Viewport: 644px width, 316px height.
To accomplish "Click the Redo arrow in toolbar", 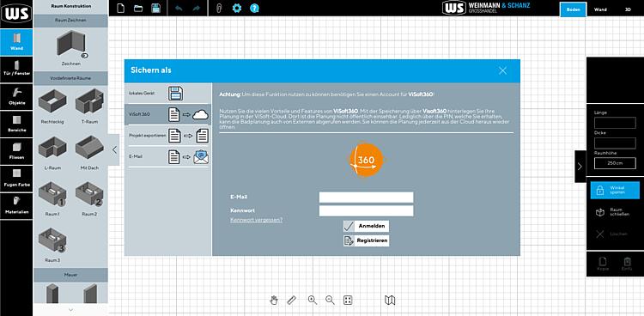I will coord(196,9).
